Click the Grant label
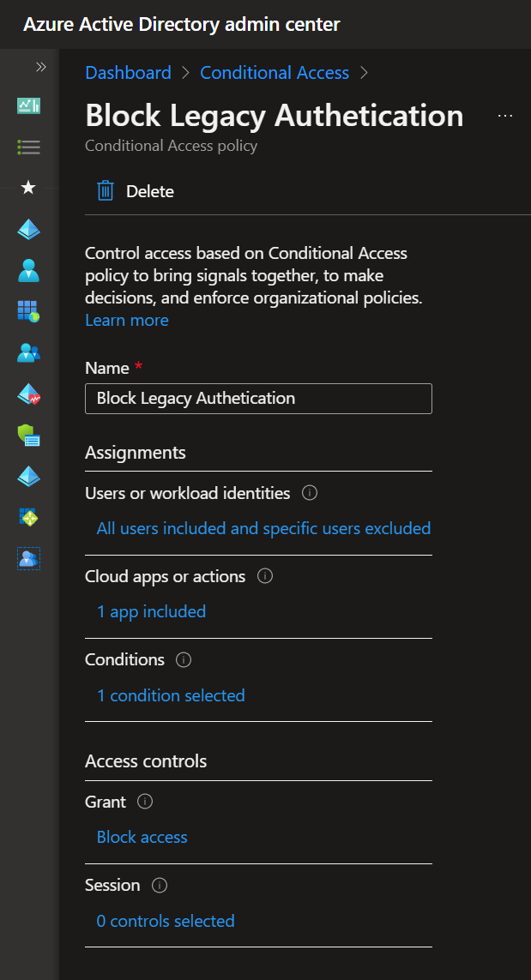This screenshot has width=531, height=980. pos(106,802)
